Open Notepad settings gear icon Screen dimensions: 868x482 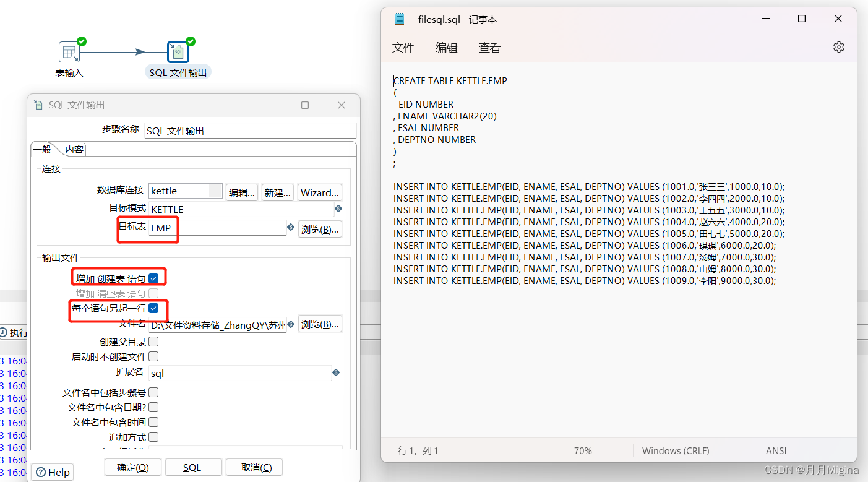click(838, 47)
